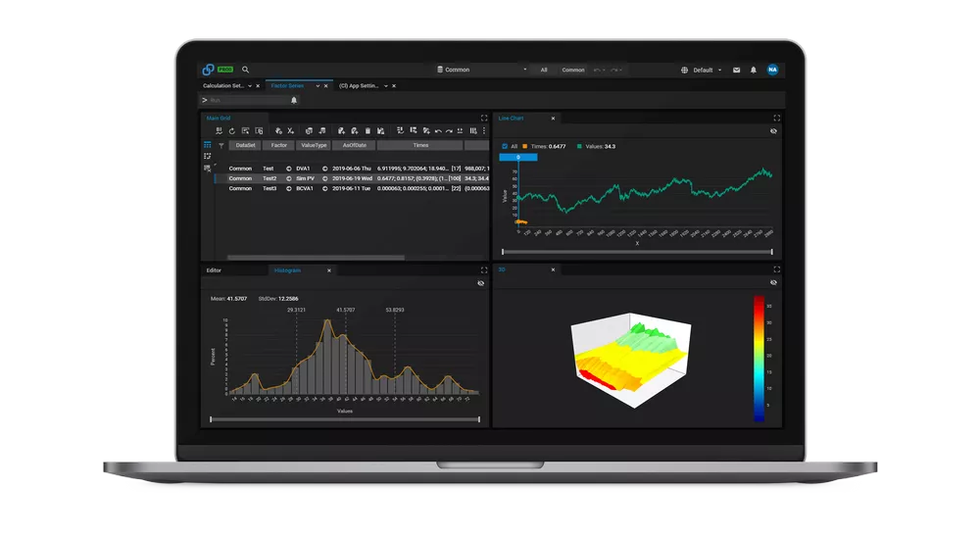Click the Main Grid horizontal scrollbar
Viewport: 980px width, 535px height.
coord(316,257)
